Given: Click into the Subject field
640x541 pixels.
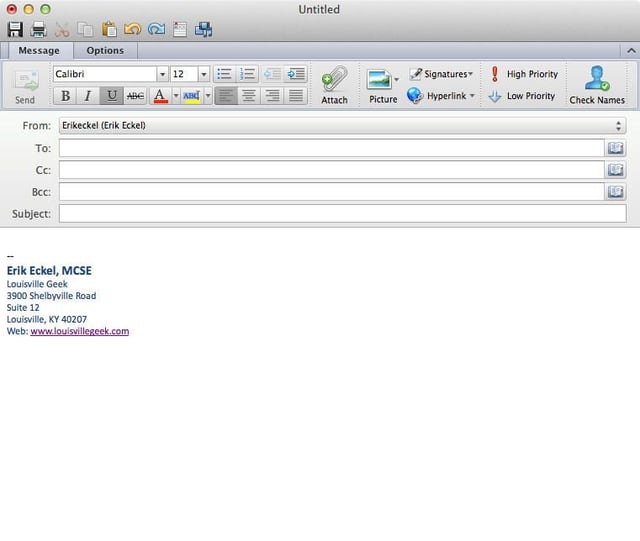Looking at the screenshot, I should [x=342, y=214].
